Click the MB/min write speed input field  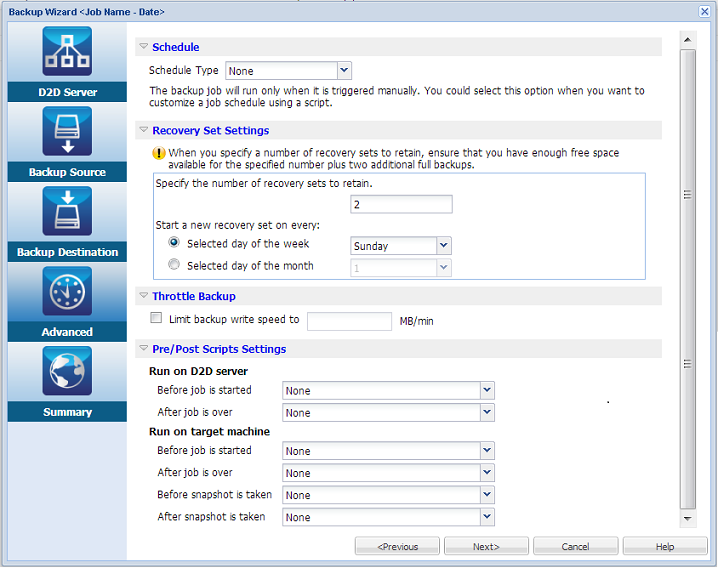click(x=349, y=321)
